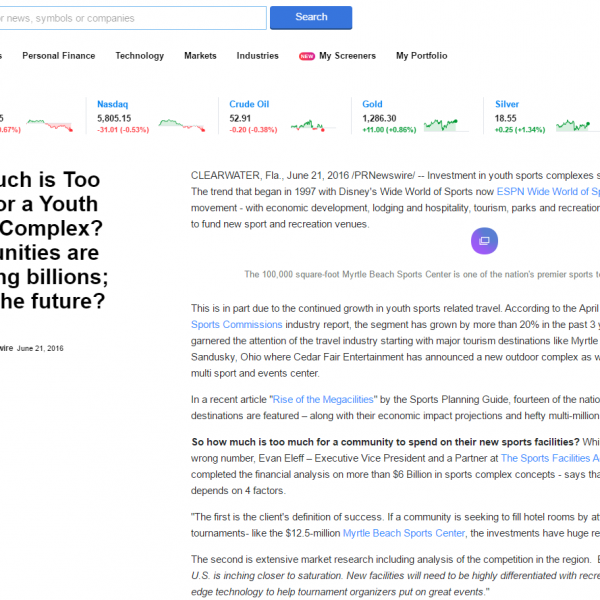Screen dimensions: 600x600
Task: Click the NEW badge beside My Screeners
Action: click(x=307, y=56)
